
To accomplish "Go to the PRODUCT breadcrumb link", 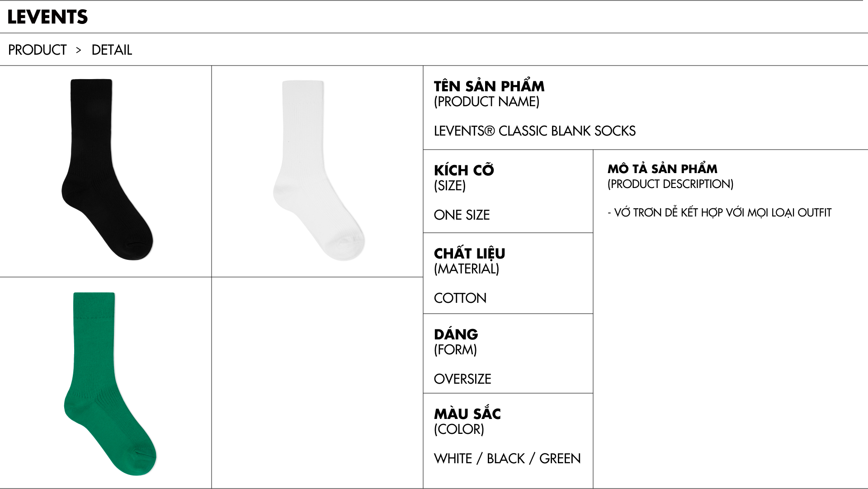I will click(x=38, y=50).
